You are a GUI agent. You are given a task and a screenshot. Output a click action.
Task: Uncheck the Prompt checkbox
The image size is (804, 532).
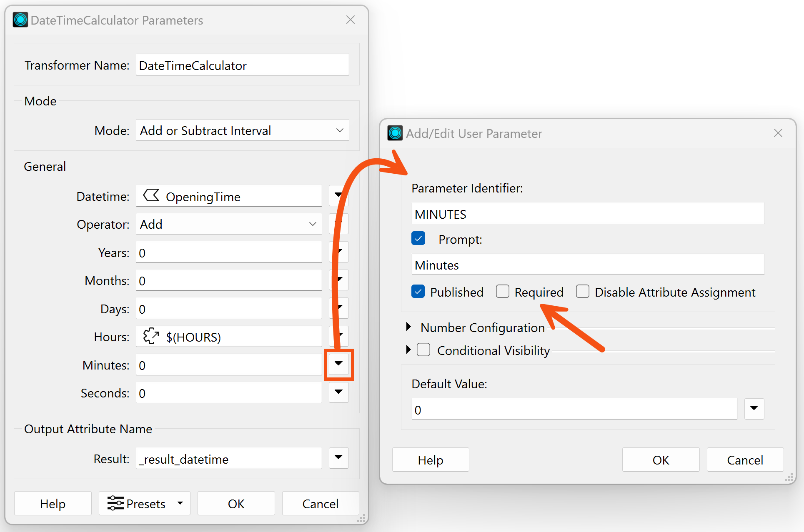[x=418, y=238]
